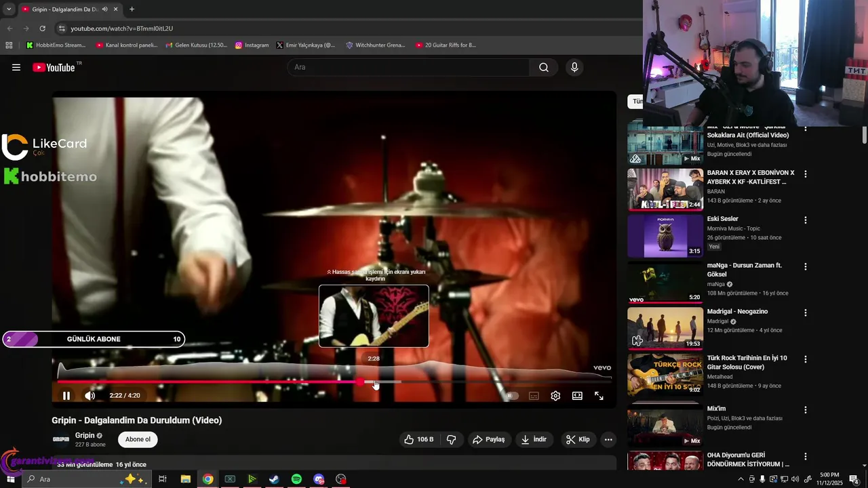868x488 pixels.
Task: Open the Gripin channel avatar
Action: click(x=61, y=439)
